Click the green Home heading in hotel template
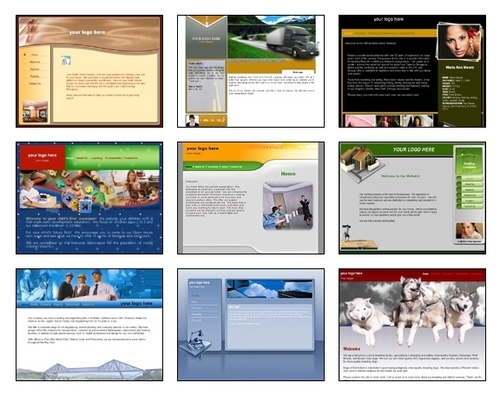This screenshot has width=500, height=396. (x=288, y=174)
